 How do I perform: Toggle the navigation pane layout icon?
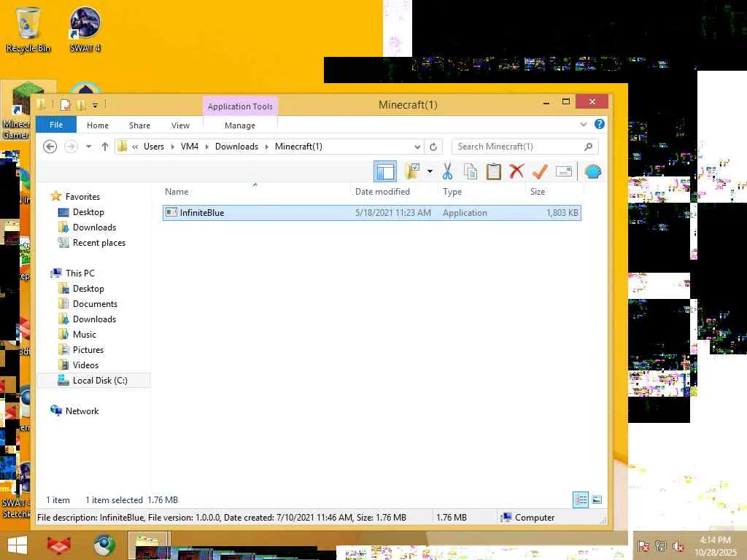click(x=385, y=171)
